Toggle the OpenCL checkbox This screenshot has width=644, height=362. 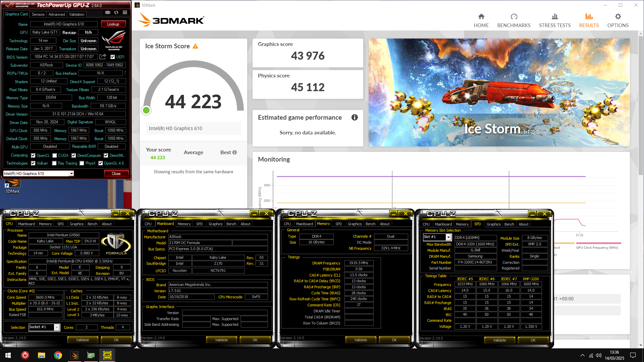click(33, 156)
